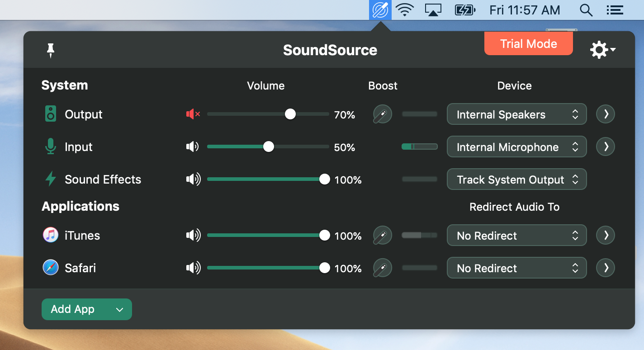Open the Internal Speakers device dropdown
Image resolution: width=644 pixels, height=350 pixels.
click(517, 114)
